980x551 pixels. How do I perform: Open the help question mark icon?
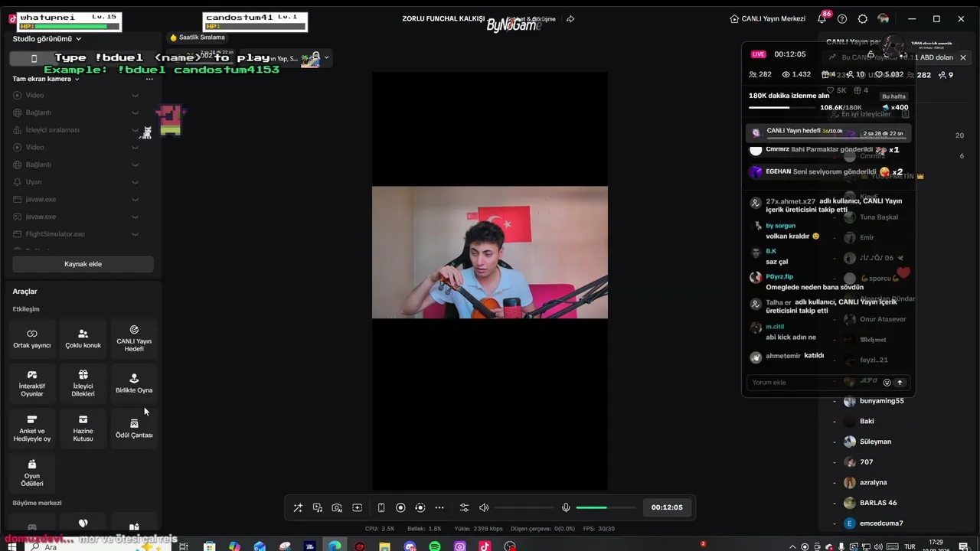[x=842, y=18]
